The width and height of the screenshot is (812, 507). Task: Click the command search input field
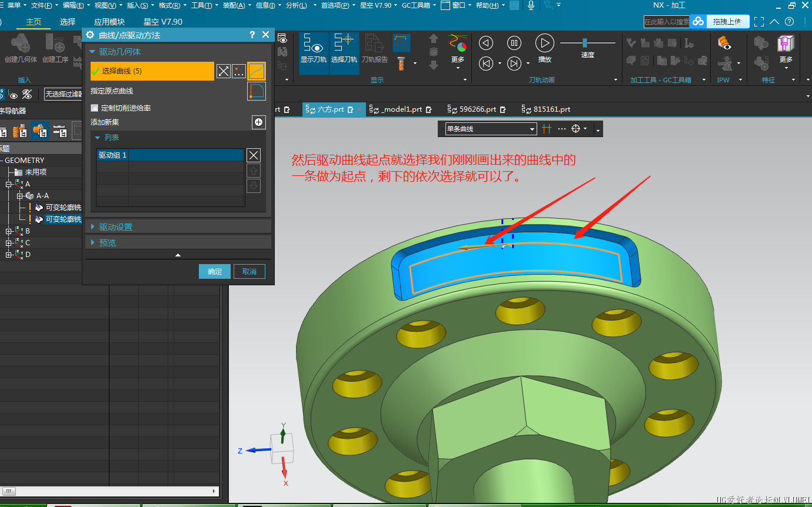(666, 22)
